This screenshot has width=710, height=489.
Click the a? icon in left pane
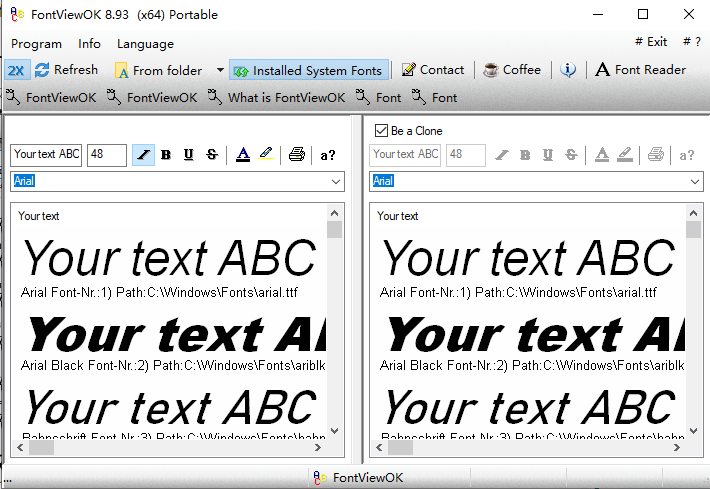point(328,155)
